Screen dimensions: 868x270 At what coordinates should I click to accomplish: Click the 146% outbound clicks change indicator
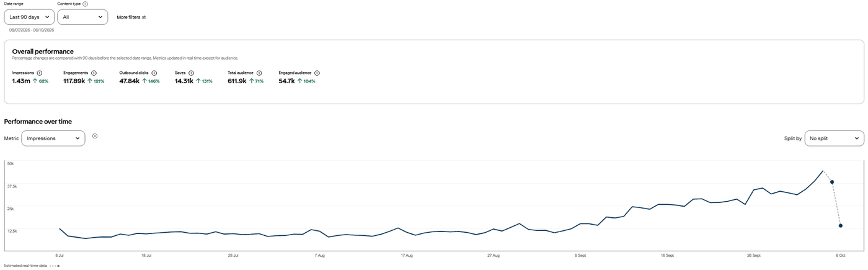[151, 81]
